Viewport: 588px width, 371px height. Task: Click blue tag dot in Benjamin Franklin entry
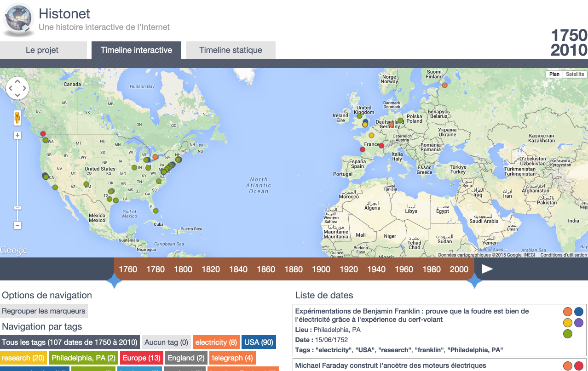point(579,311)
